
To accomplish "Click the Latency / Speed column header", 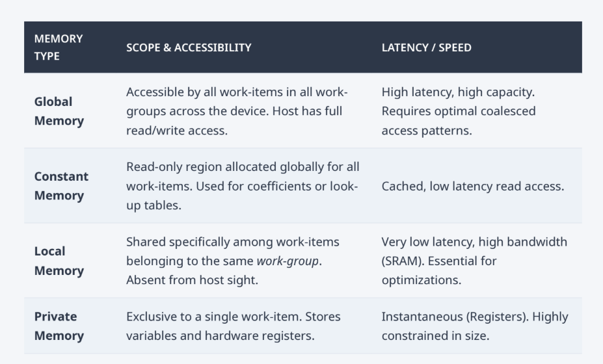I will pos(427,47).
